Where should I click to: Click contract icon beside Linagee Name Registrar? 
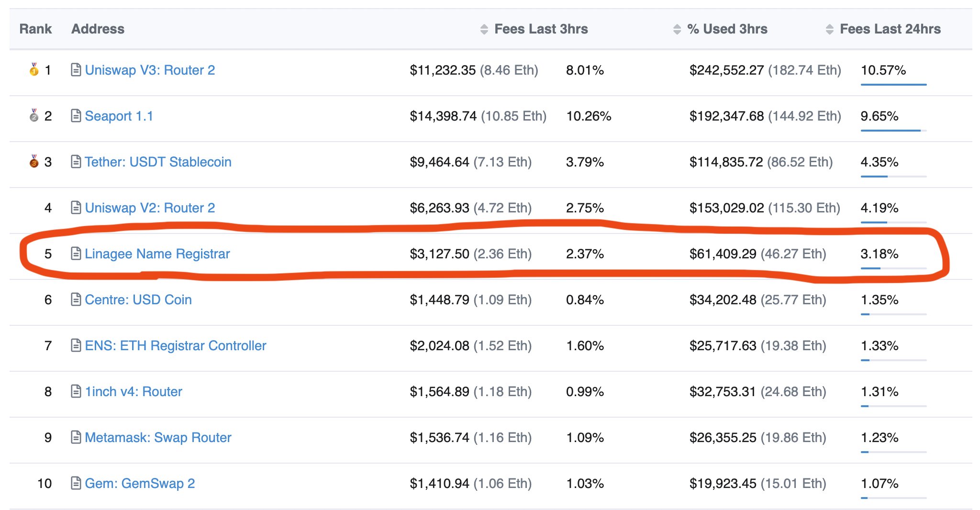tap(76, 254)
